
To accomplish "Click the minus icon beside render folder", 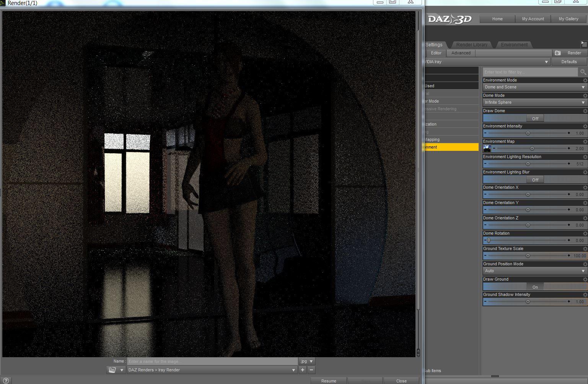I will (311, 370).
